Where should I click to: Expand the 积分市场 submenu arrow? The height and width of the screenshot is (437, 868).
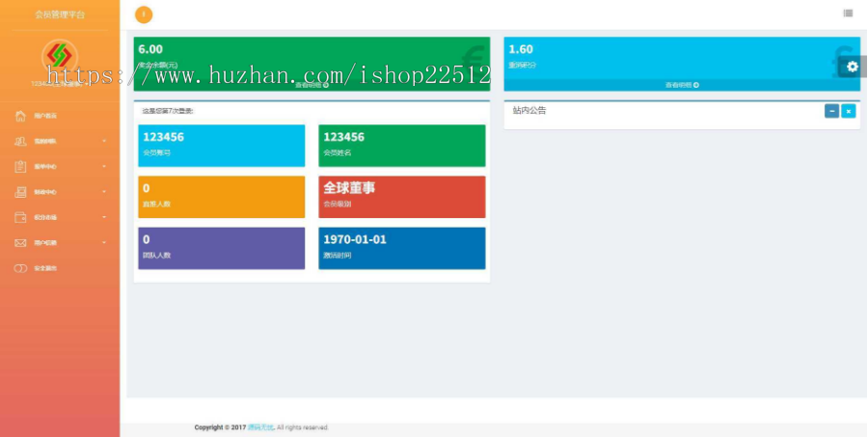point(104,217)
